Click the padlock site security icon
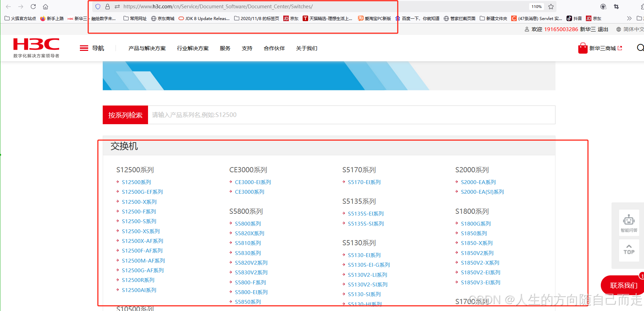Screen dimensions: 644x311 pyautogui.click(x=108, y=7)
